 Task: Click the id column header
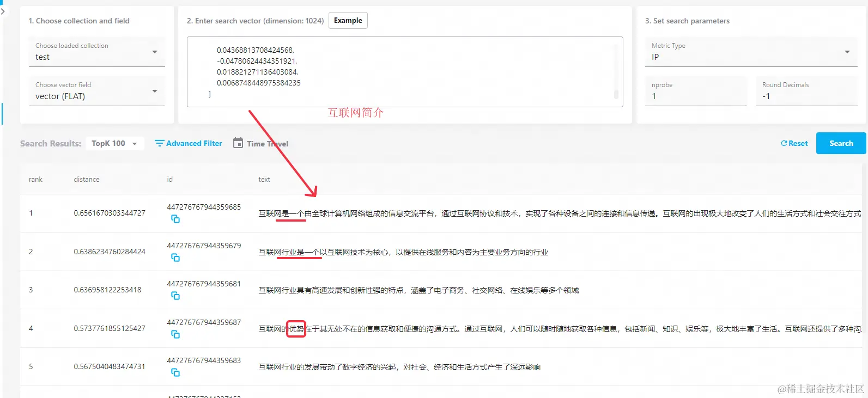169,179
